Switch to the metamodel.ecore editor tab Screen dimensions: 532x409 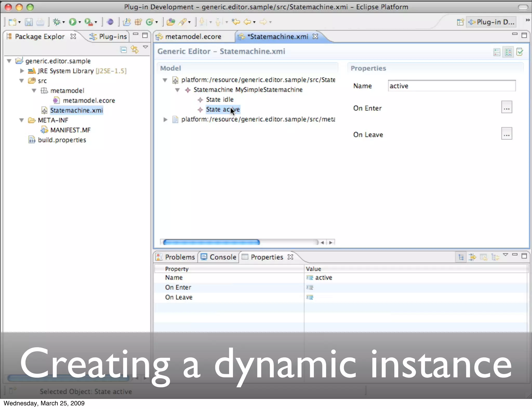tap(193, 37)
